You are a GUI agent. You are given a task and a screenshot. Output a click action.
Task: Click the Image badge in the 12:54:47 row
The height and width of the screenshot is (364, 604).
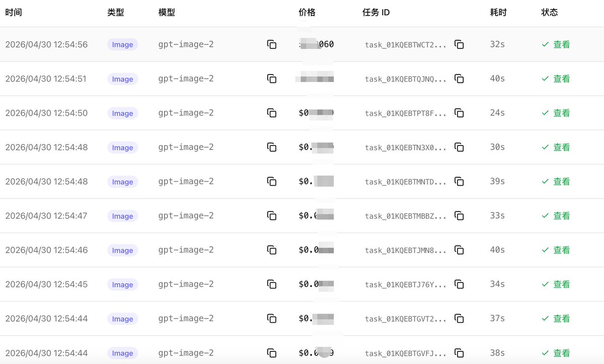(x=122, y=215)
